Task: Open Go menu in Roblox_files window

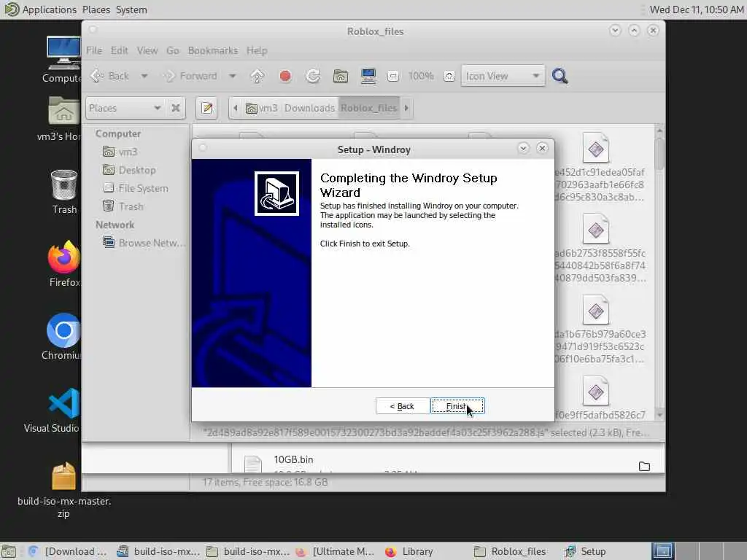Action: click(172, 50)
